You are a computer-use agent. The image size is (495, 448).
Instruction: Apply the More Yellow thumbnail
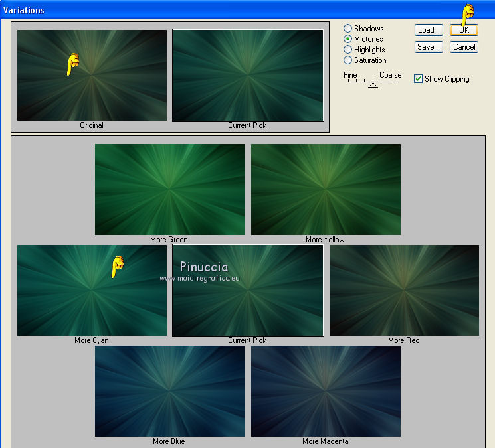pos(326,189)
